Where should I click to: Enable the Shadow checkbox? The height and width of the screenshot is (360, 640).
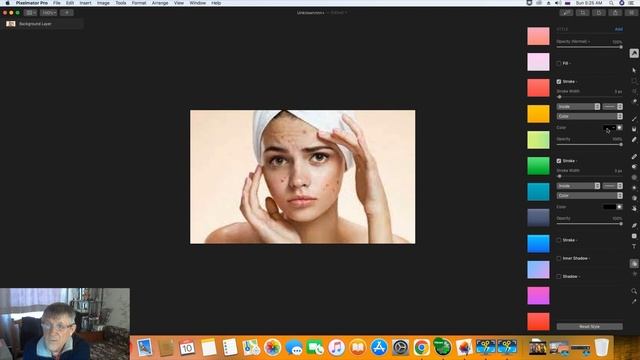pos(559,276)
